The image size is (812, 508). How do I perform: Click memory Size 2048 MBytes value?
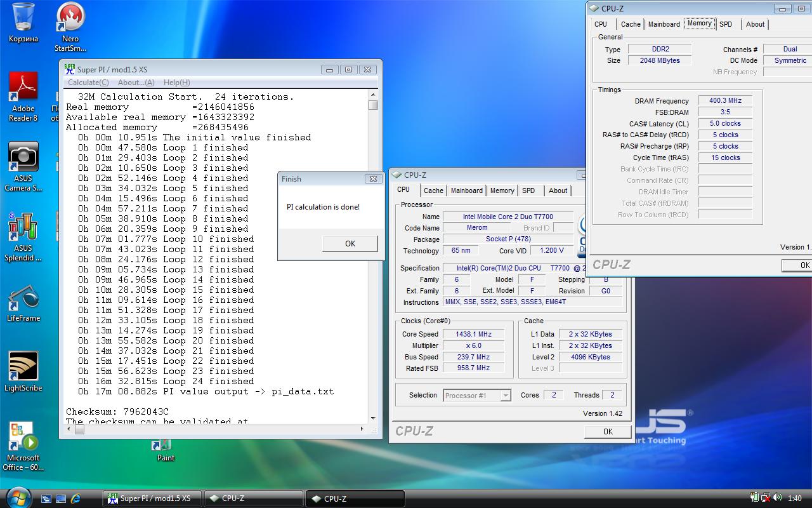[x=660, y=60]
